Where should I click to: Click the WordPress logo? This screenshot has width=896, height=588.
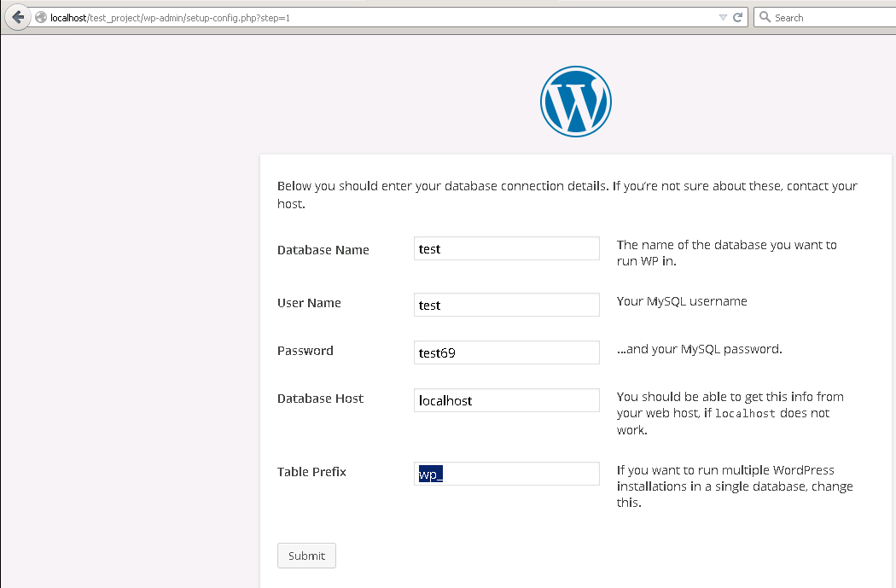576,102
